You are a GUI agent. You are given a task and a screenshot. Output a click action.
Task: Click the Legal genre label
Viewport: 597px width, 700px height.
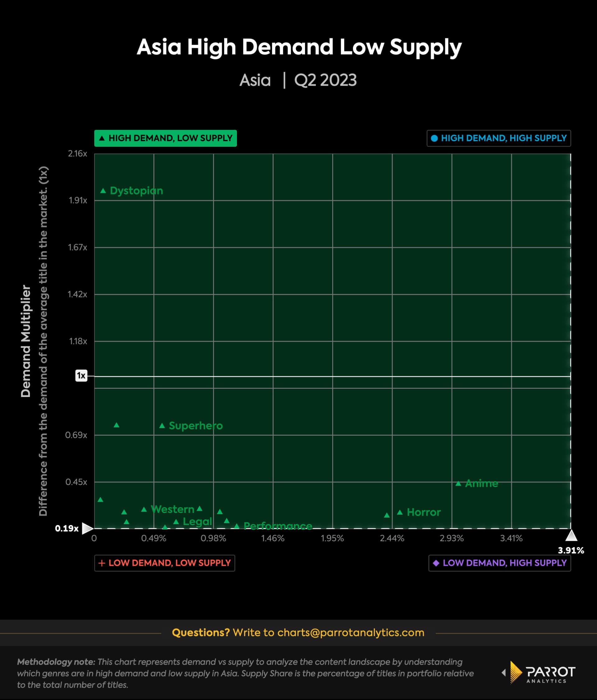[197, 522]
